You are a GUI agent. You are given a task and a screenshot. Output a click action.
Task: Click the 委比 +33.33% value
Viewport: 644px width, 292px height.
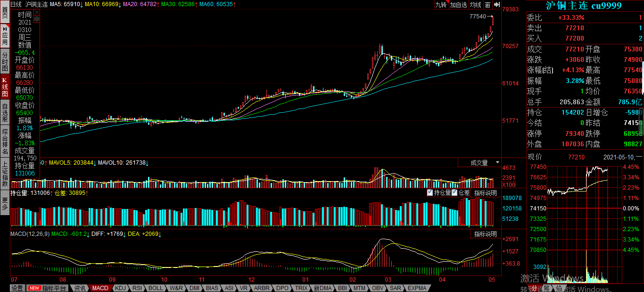571,17
